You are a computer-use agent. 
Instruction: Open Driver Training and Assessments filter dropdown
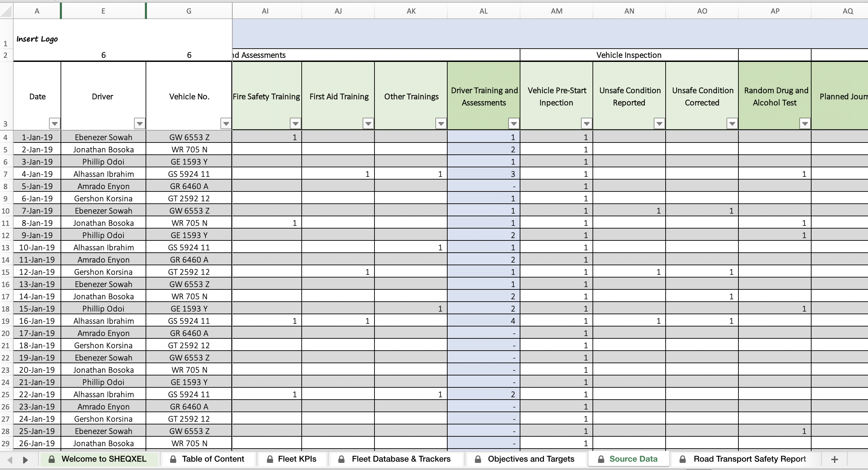(x=514, y=123)
